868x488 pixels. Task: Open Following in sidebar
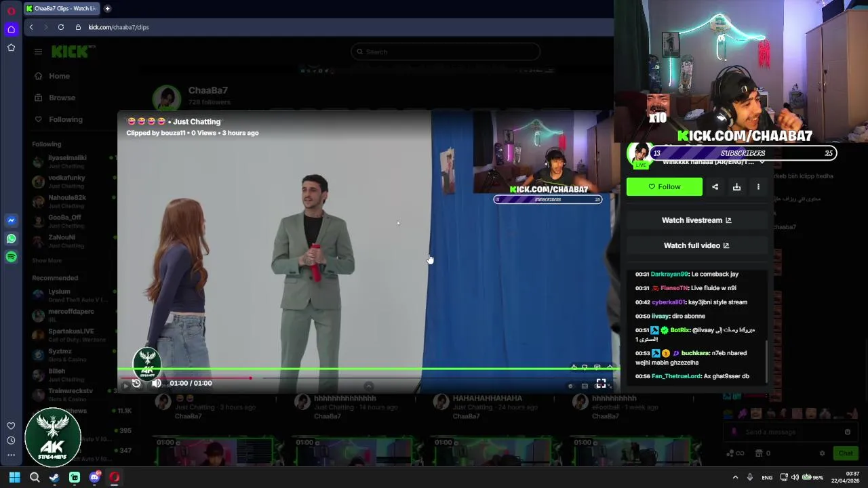58,119
